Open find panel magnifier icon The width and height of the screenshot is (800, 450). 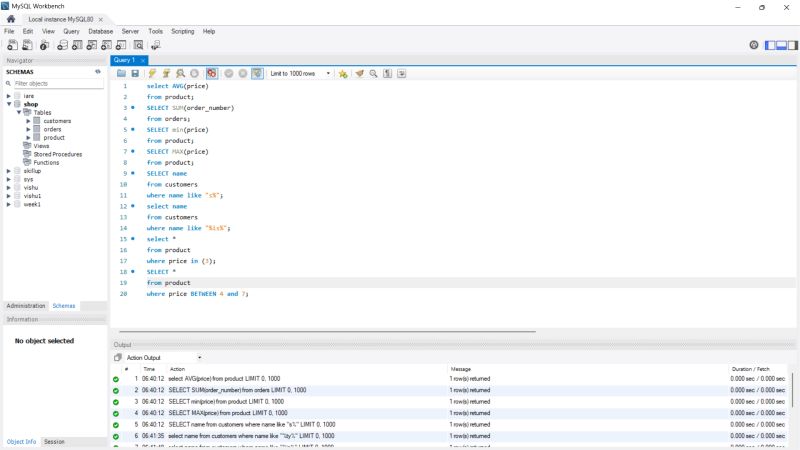(x=373, y=73)
